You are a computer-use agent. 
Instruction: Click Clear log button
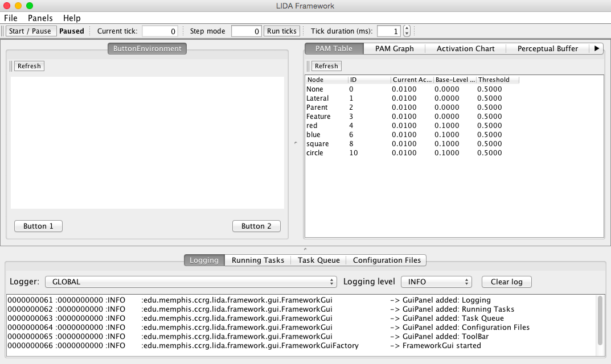pos(506,282)
